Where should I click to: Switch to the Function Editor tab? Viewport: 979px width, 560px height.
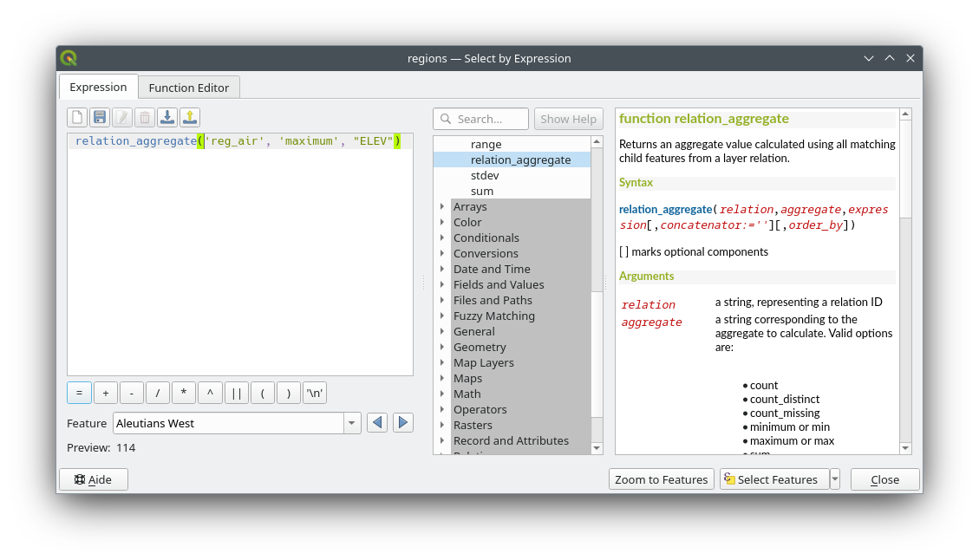pyautogui.click(x=188, y=88)
